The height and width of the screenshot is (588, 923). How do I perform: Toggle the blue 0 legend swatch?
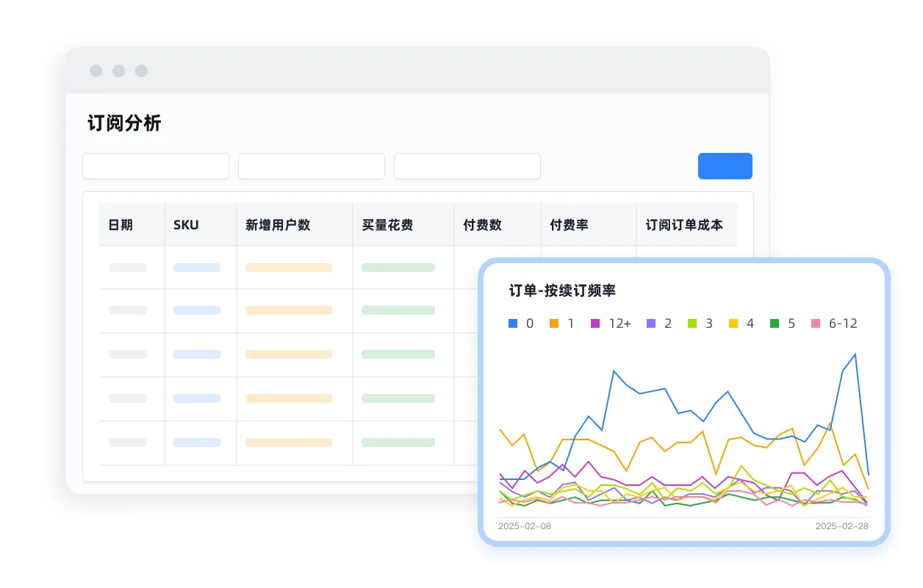pyautogui.click(x=514, y=323)
